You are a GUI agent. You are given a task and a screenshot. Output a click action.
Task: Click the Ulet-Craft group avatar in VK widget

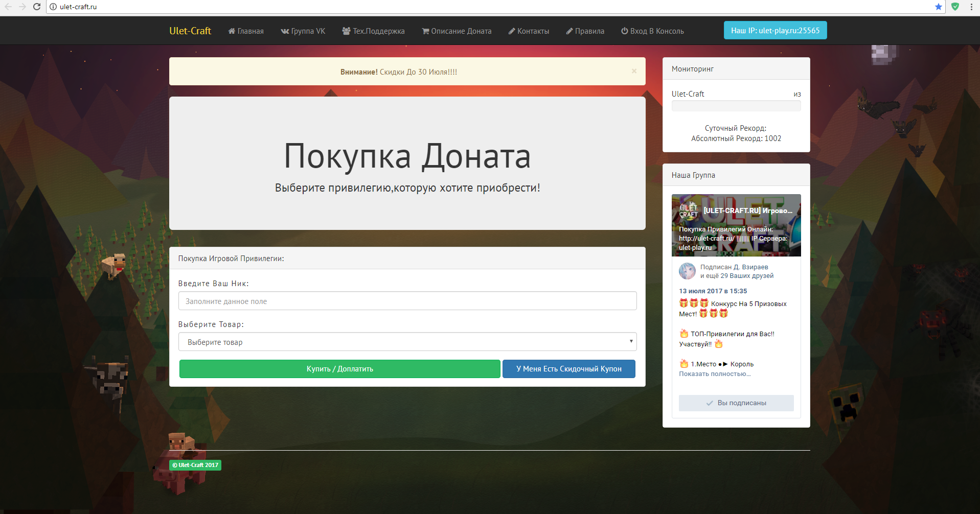click(x=688, y=211)
